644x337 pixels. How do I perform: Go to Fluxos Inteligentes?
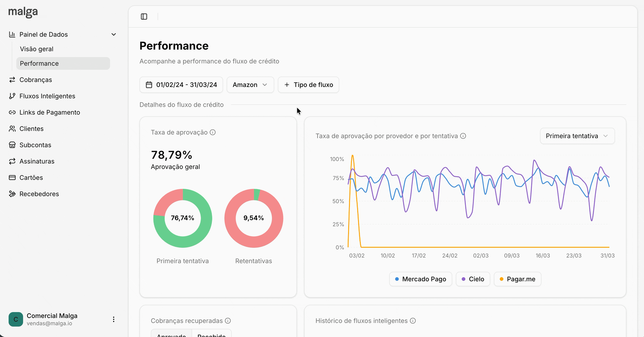[x=47, y=96]
